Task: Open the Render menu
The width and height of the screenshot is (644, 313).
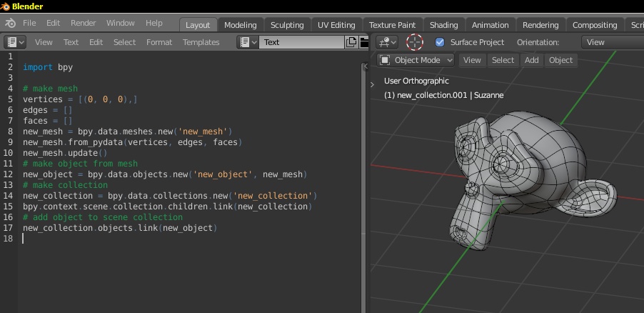Action: pyautogui.click(x=84, y=23)
